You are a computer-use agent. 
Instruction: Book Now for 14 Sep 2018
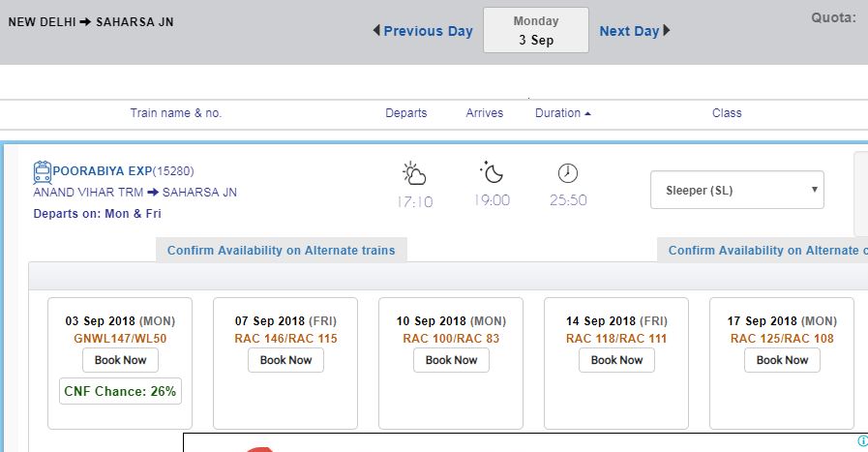(x=616, y=360)
